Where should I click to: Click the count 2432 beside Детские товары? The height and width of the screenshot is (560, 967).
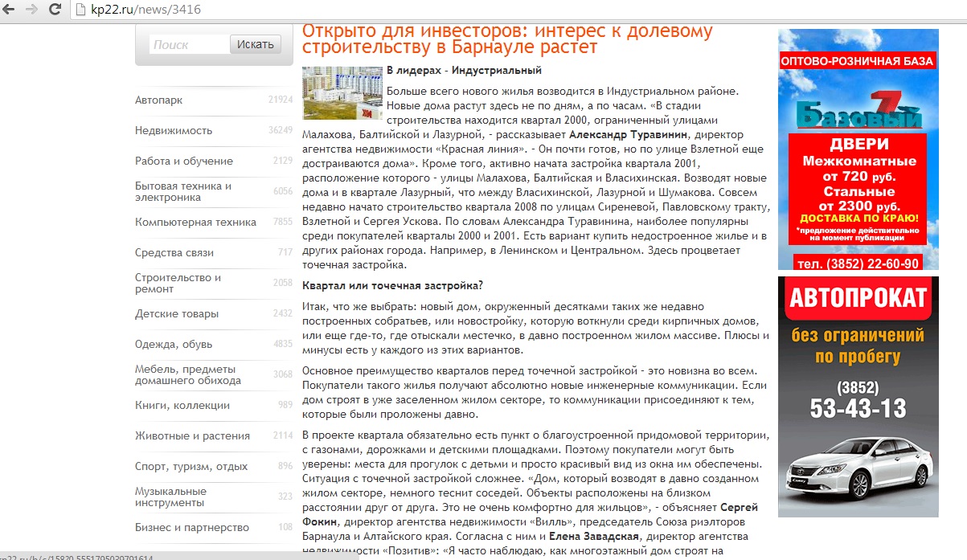(283, 313)
